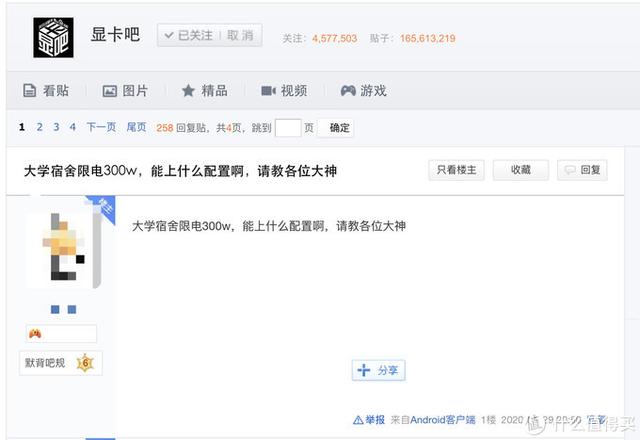Click the level 6 star icon

coord(85,363)
